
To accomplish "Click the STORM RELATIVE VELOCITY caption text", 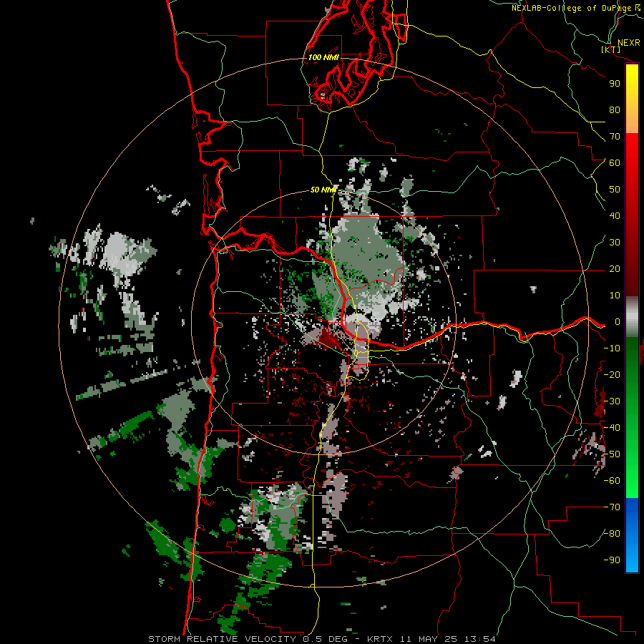I will coord(222,639).
